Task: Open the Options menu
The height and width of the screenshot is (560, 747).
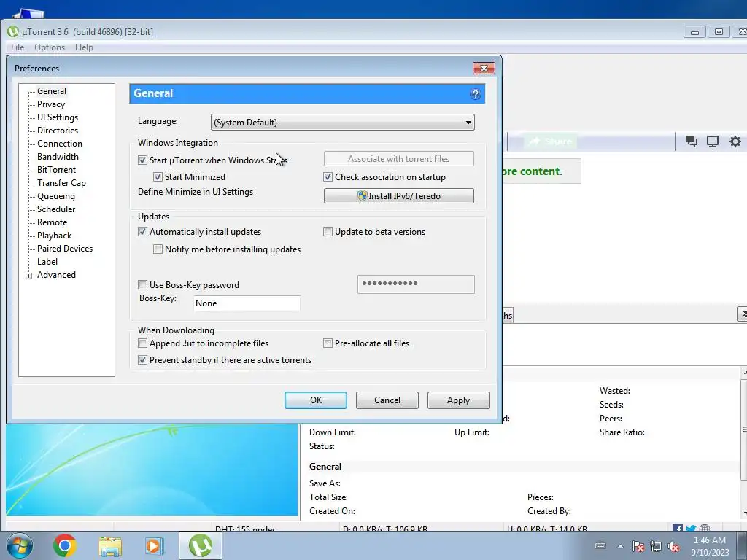Action: point(50,47)
